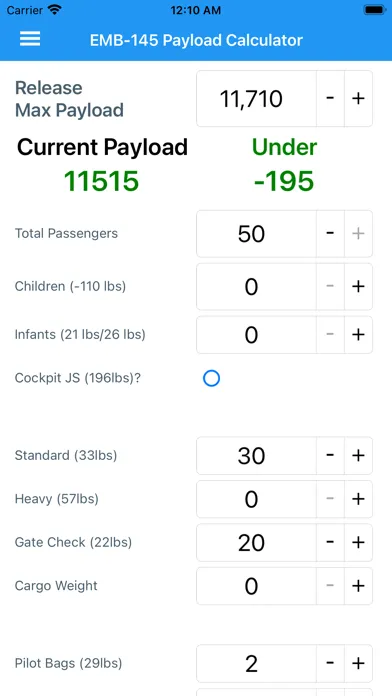This screenshot has height=696, width=392.
Task: Tap the Cargo Weight value field
Action: point(257,586)
